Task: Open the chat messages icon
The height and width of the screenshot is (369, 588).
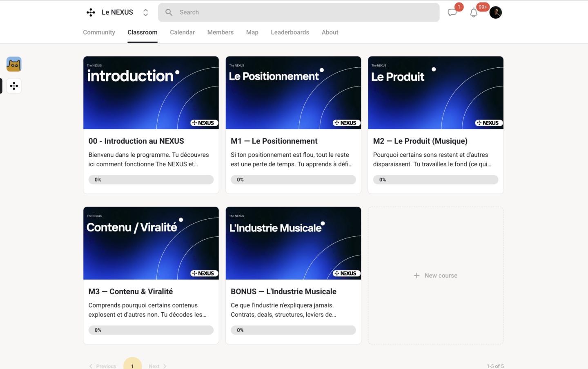Action: [x=452, y=12]
